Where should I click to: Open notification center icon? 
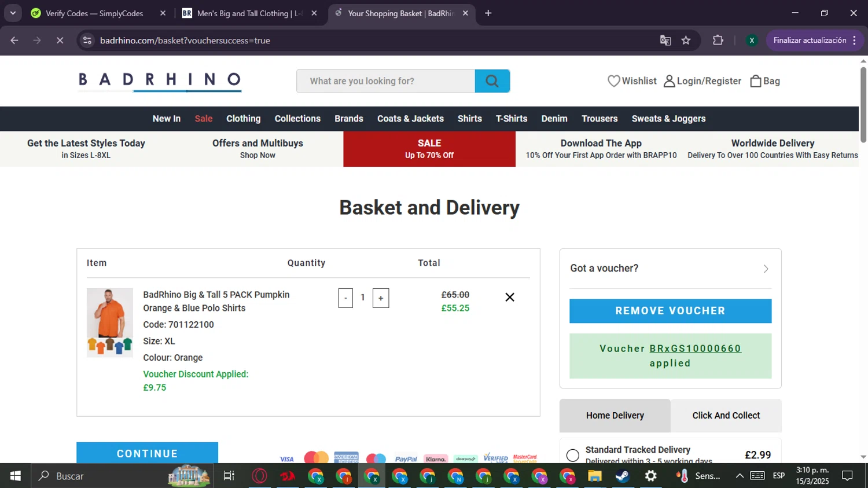pos(848,476)
